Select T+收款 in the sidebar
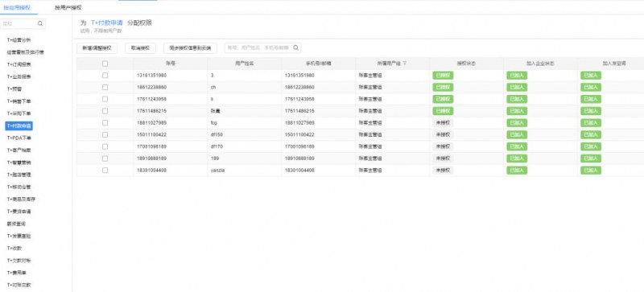This screenshot has height=292, width=644. click(14, 249)
